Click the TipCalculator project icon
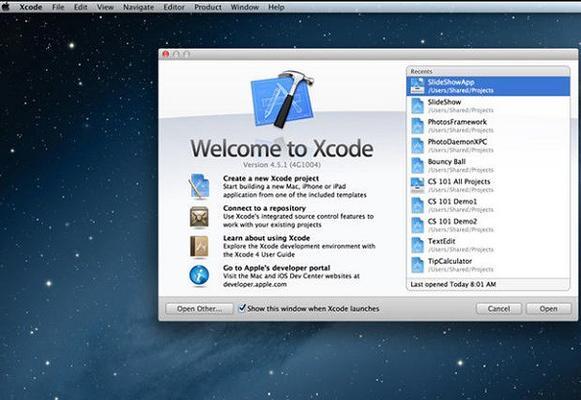The width and height of the screenshot is (581, 400). coord(417,265)
